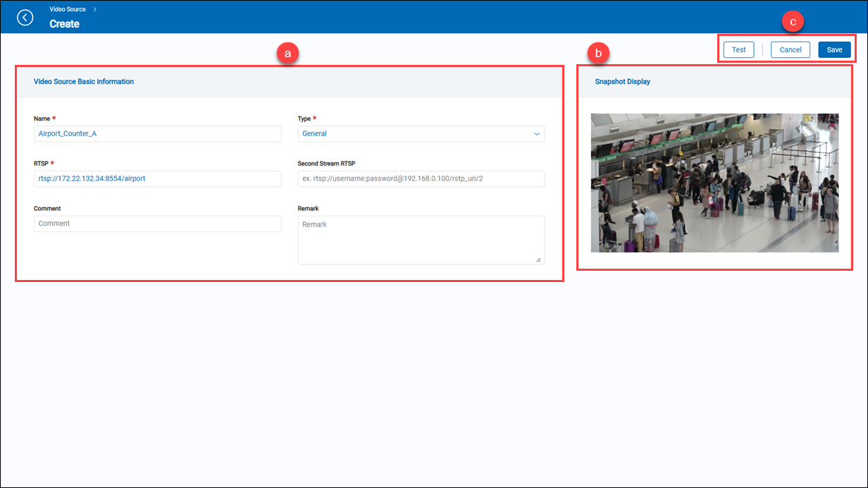Click the back arrow icon

(x=25, y=17)
